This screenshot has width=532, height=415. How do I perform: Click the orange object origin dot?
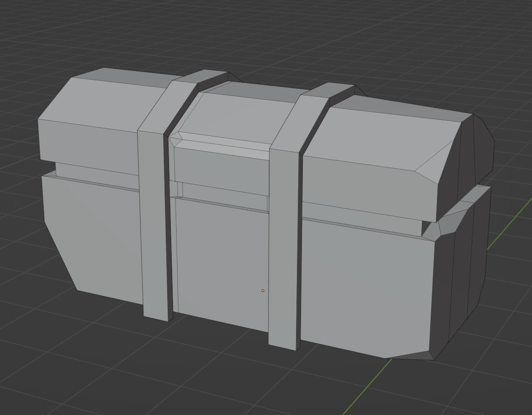(263, 291)
